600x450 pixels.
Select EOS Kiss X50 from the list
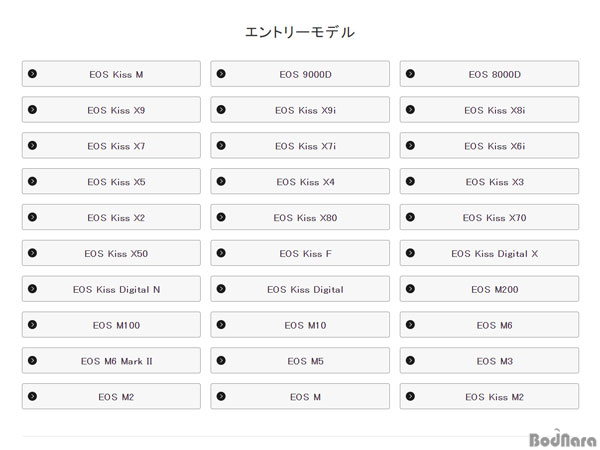click(111, 253)
